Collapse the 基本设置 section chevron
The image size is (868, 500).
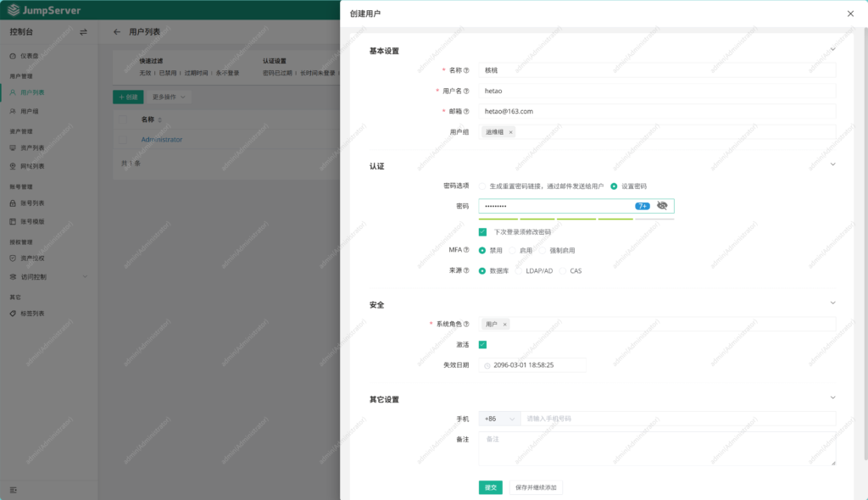point(832,50)
